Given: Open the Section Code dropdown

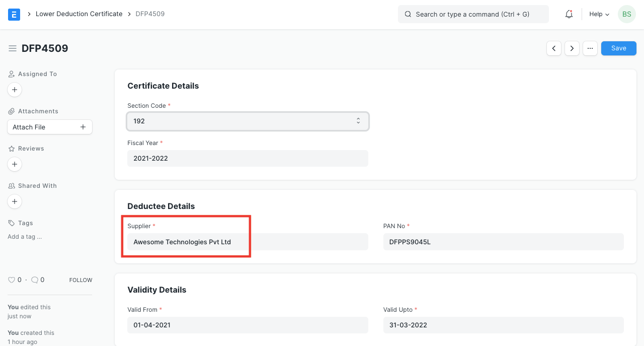Looking at the screenshot, I should click(248, 121).
